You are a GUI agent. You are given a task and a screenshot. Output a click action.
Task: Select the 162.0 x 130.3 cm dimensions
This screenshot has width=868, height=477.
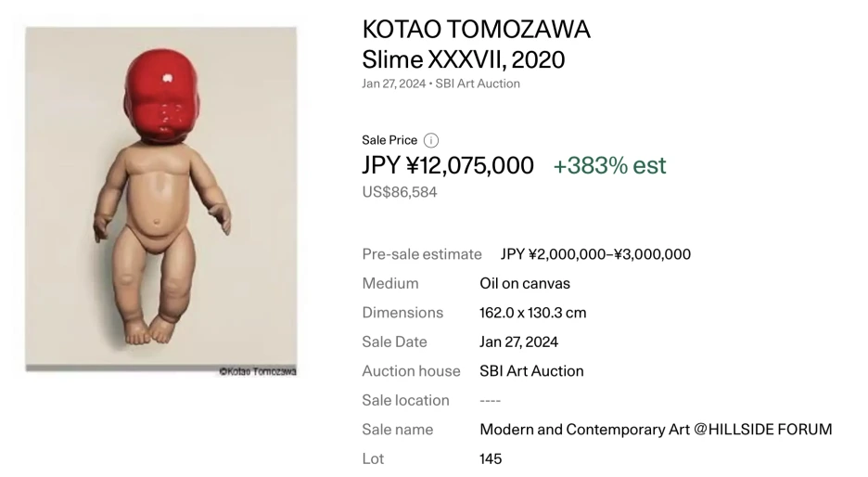tap(533, 313)
